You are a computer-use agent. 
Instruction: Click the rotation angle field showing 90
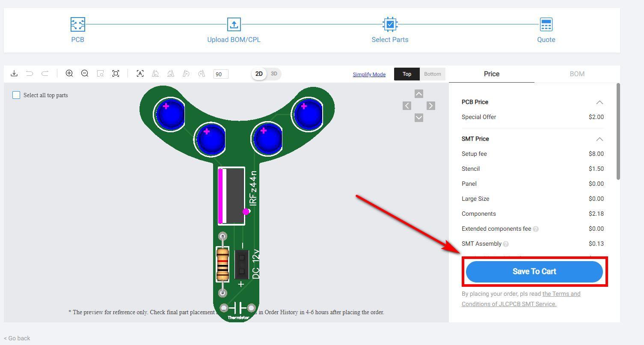(221, 74)
